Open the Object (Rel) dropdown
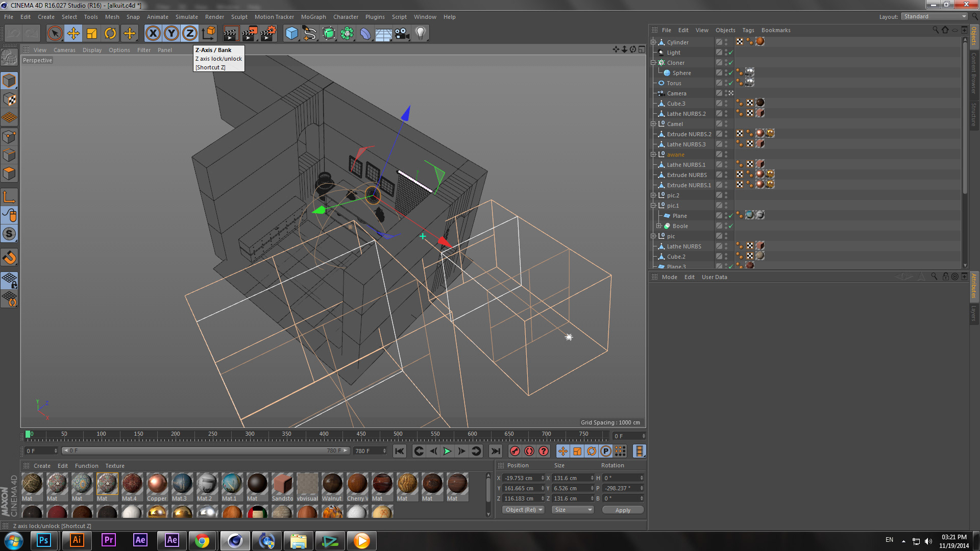The image size is (980, 551). [x=523, y=510]
